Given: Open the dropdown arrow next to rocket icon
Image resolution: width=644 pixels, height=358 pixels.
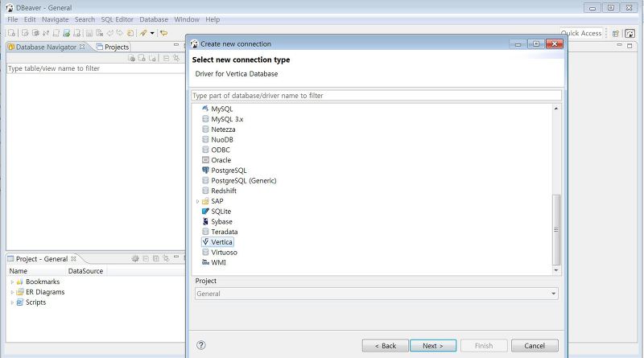Looking at the screenshot, I should point(152,33).
